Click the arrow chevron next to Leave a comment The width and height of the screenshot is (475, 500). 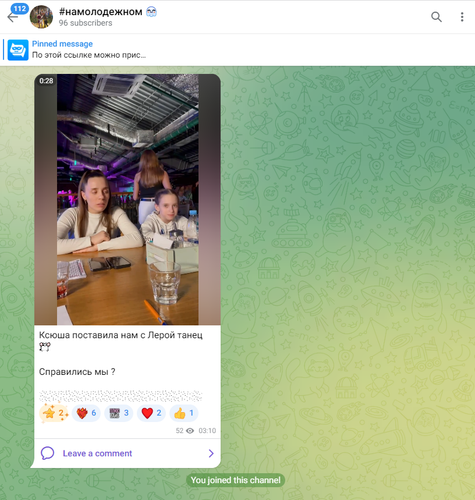[x=211, y=453]
